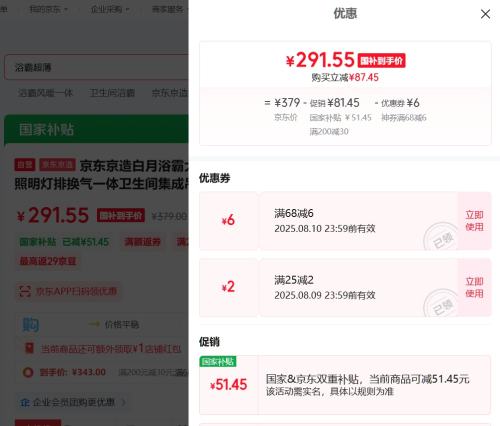
Task: Click 国家补贴 已减¥51.45 green tag
Action: [64, 242]
